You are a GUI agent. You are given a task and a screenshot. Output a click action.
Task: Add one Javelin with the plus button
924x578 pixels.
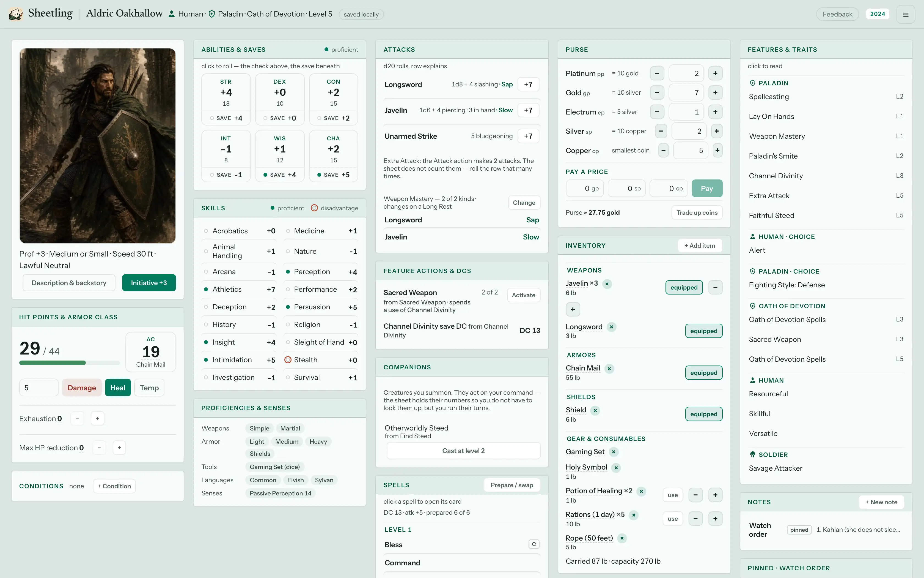pos(573,309)
